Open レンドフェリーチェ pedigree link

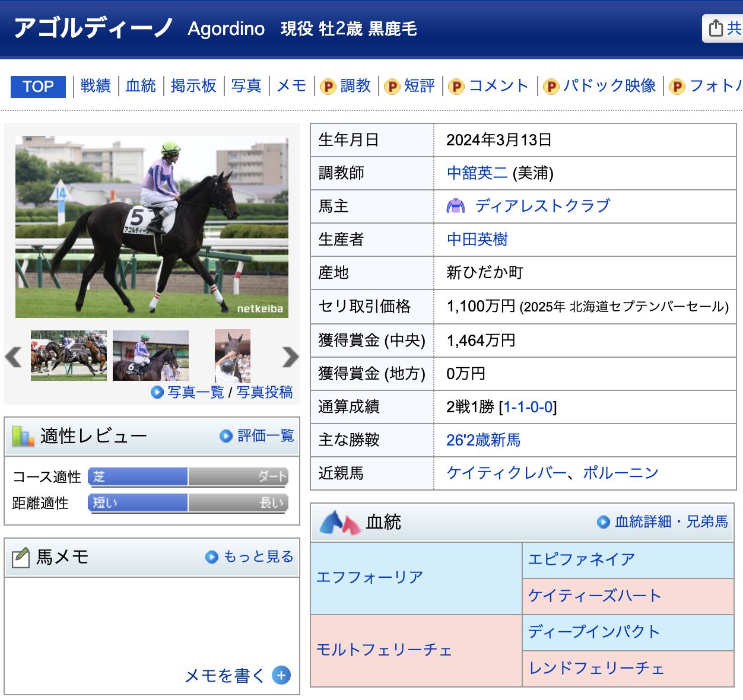point(596,668)
